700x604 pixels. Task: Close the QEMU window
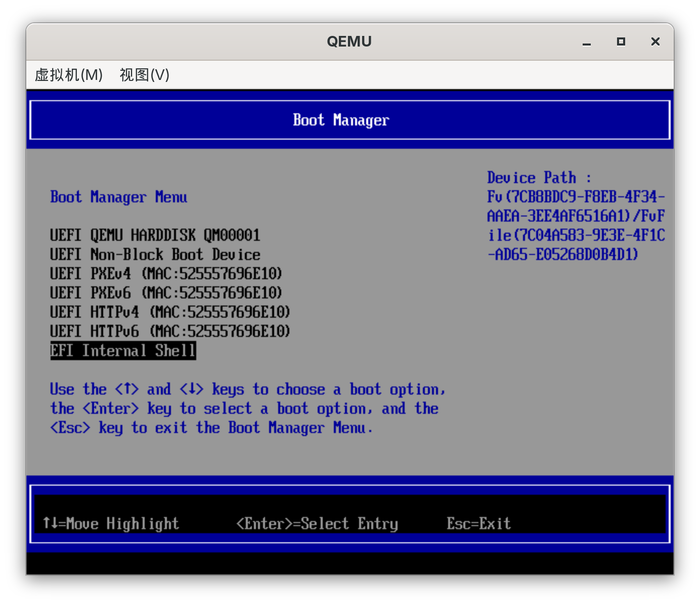coord(655,42)
